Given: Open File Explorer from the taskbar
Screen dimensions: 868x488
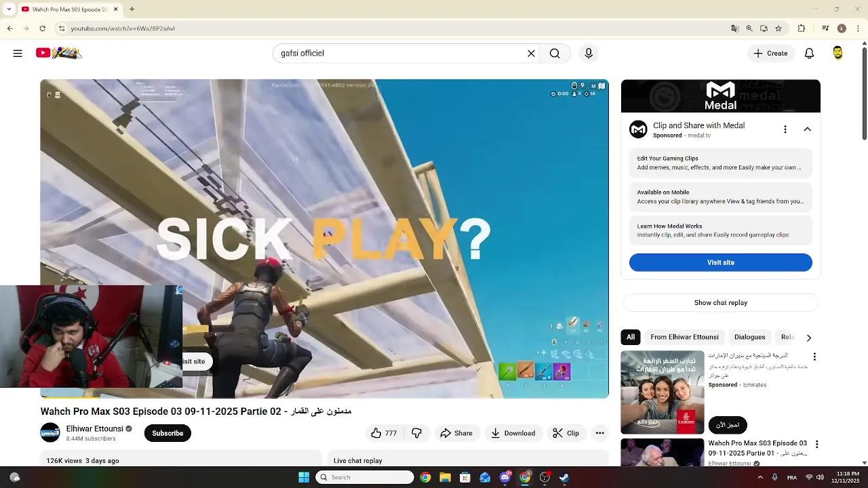Looking at the screenshot, I should [x=445, y=477].
